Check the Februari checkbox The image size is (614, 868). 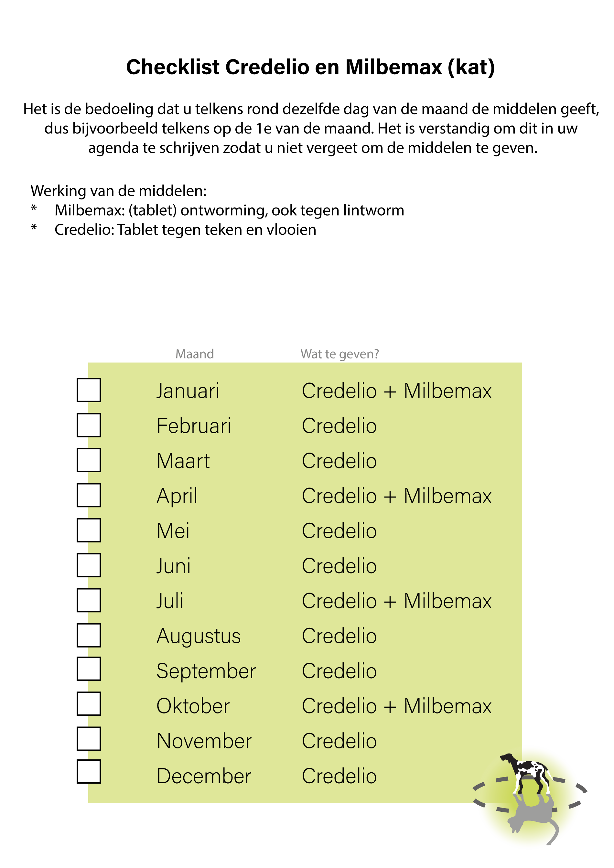pyautogui.click(x=89, y=425)
